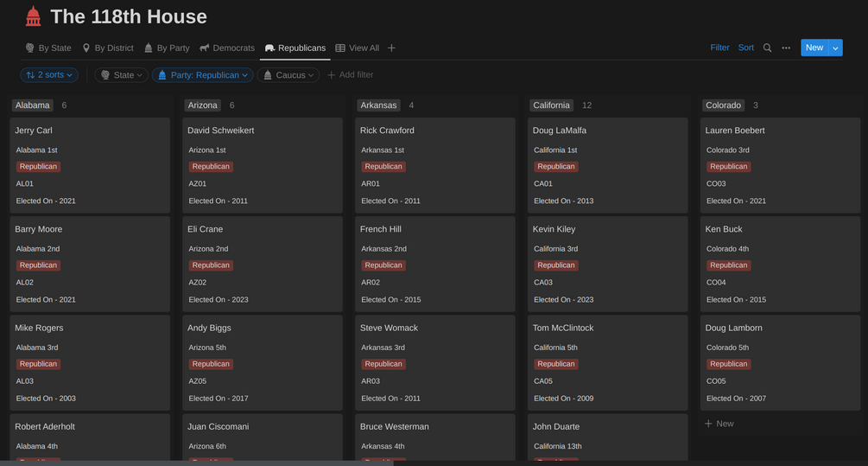Image resolution: width=868 pixels, height=466 pixels.
Task: Open the search magnifier icon
Action: click(x=767, y=48)
